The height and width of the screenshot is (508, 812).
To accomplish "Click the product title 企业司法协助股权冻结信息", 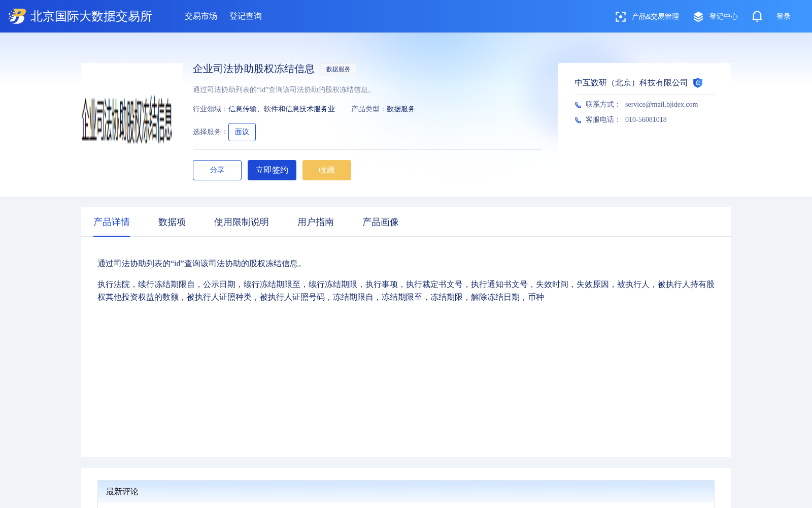I will click(254, 69).
